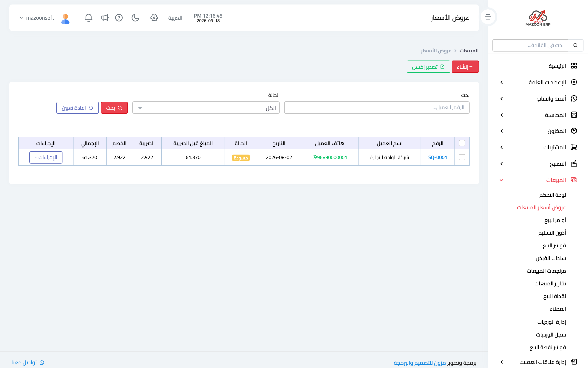Expand the أتمتة واتساب menu chevron

click(x=502, y=99)
